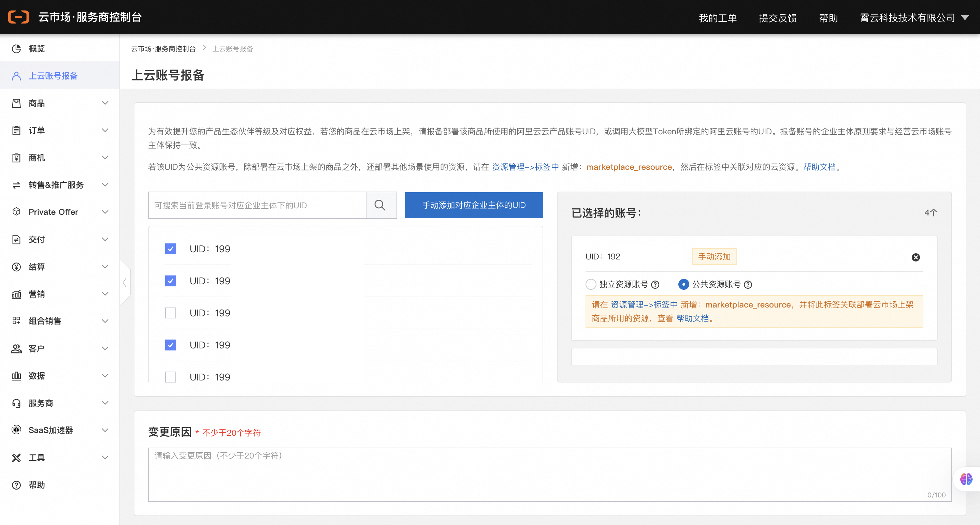The height and width of the screenshot is (525, 980).
Task: Click help icon next to 公共资源账号
Action: click(x=748, y=284)
